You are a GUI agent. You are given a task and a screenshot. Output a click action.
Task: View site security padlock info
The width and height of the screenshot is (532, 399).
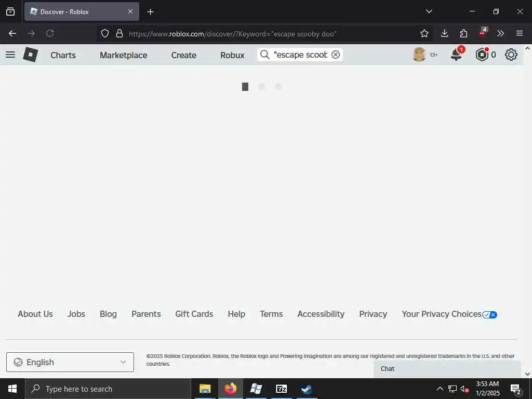119,33
